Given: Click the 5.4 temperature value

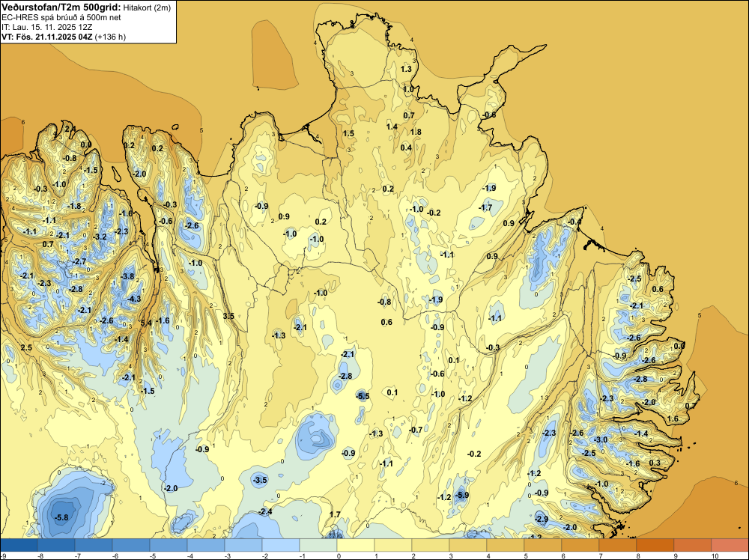Looking at the screenshot, I should pos(146,323).
